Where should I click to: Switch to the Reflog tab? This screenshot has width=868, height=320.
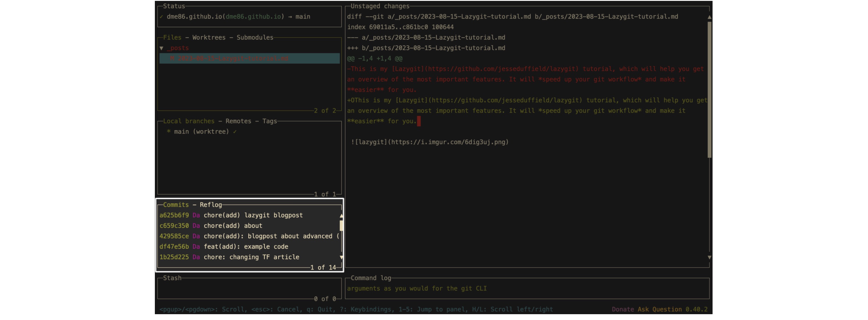(x=211, y=205)
